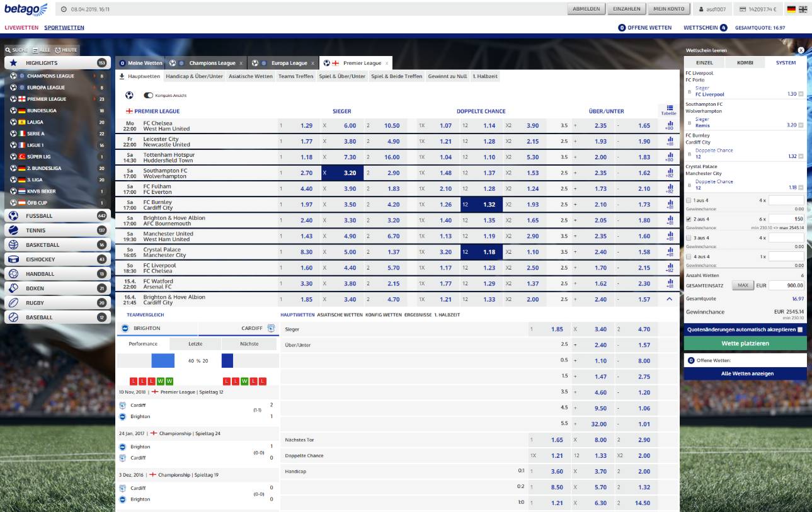This screenshot has width=812, height=512.
Task: Uncheck the 2 aus 4 system checkbox
Action: (689, 219)
